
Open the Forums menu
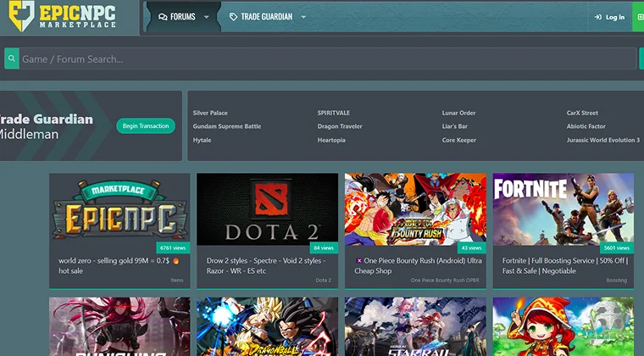[x=183, y=17]
